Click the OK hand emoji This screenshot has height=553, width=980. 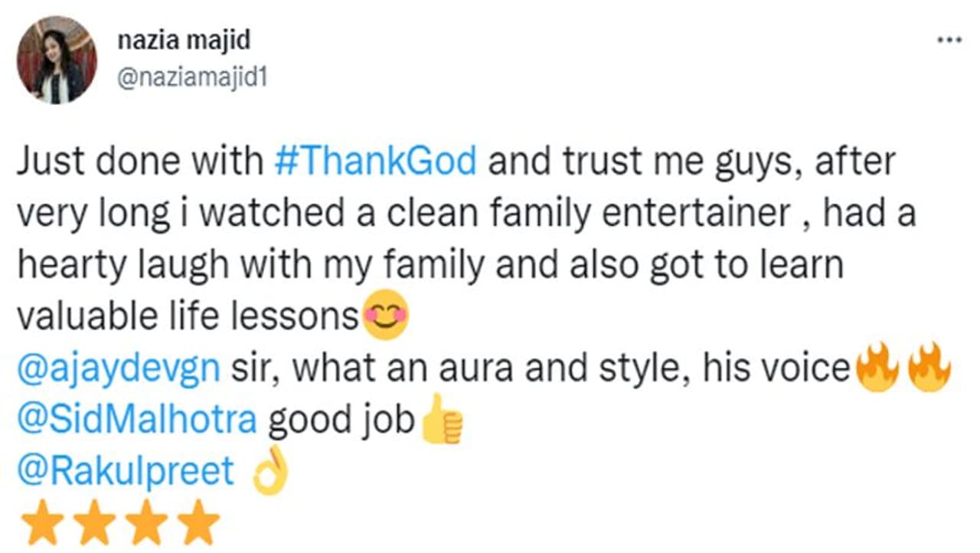pyautogui.click(x=272, y=473)
